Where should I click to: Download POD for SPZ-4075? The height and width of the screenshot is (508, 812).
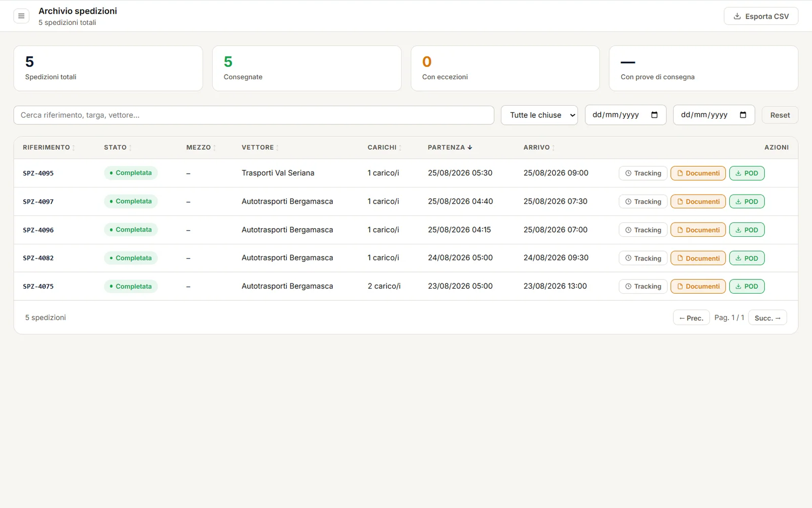tap(747, 287)
